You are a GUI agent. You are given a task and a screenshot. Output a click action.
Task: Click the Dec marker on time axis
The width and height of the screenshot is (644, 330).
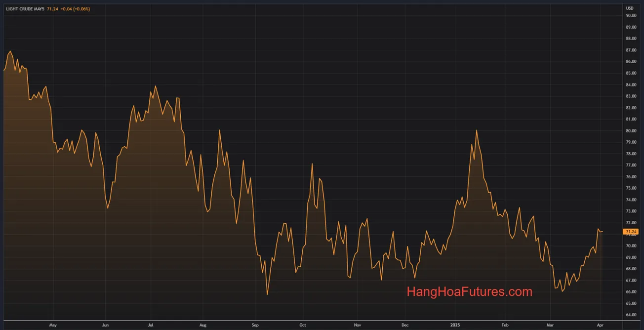[405, 325]
